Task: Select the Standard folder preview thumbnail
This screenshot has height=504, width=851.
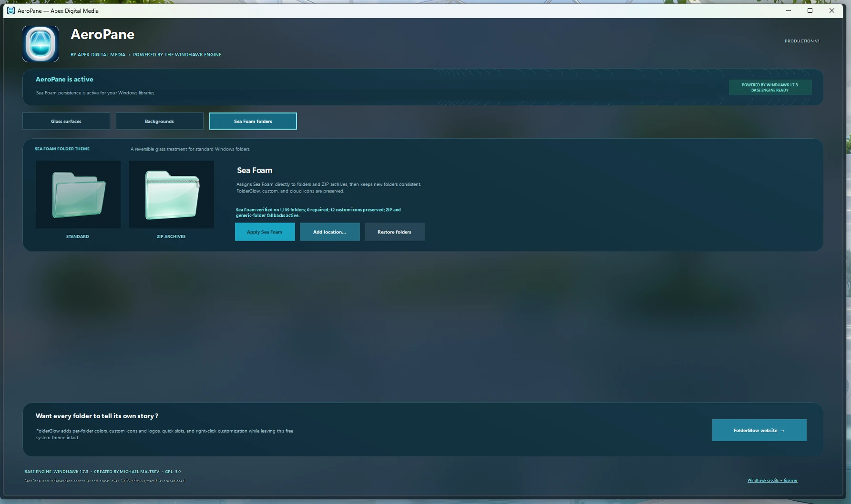Action: [78, 194]
